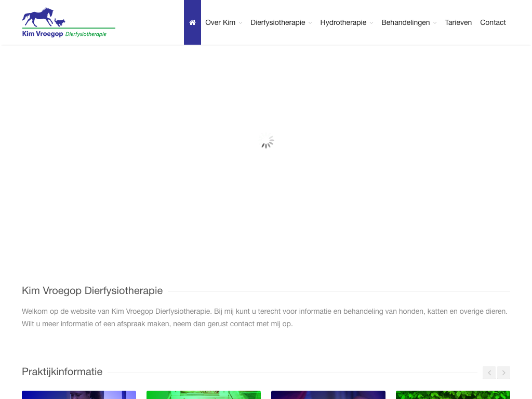Click the Praktijkinformatie section heading

[x=62, y=371]
